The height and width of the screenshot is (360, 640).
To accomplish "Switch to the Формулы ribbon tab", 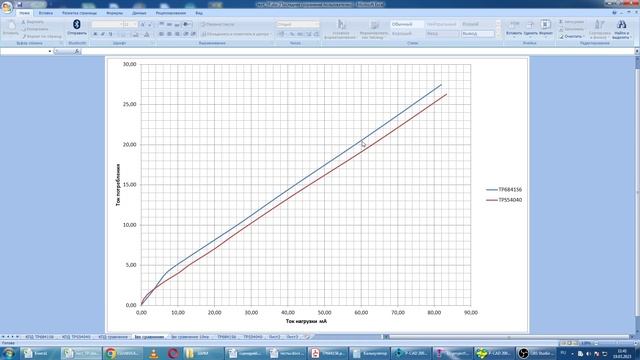I will pyautogui.click(x=115, y=13).
